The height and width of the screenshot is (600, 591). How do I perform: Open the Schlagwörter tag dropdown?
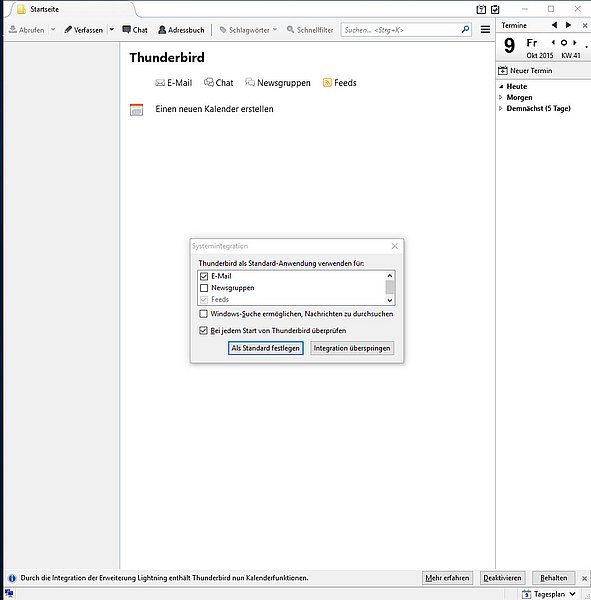[x=248, y=30]
